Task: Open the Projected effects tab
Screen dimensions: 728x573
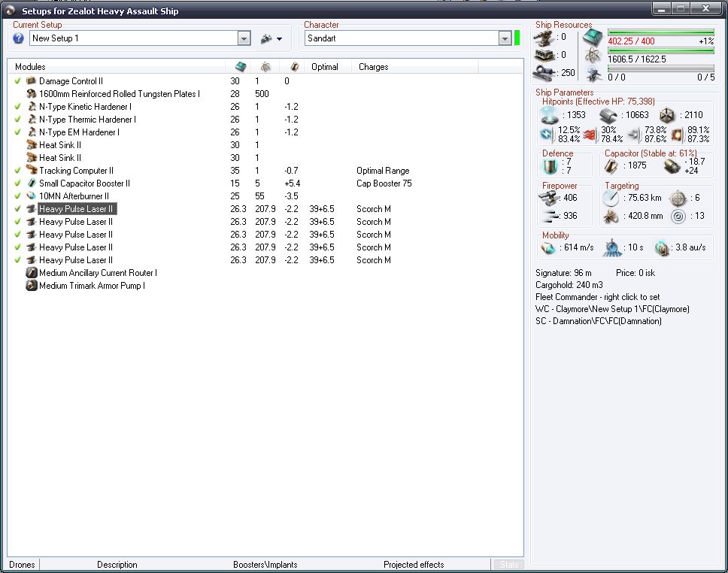Action: point(414,565)
